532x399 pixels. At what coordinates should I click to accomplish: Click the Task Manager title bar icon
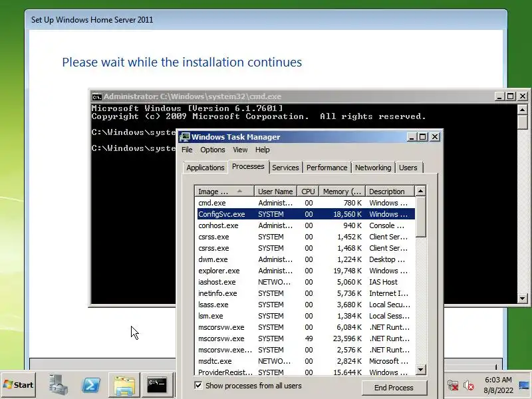tap(185, 137)
